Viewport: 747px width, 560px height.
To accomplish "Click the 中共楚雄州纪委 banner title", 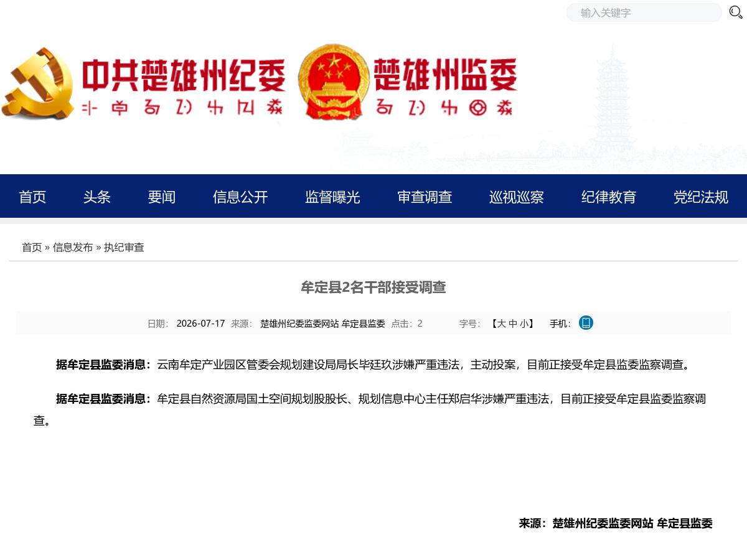I will click(184, 75).
